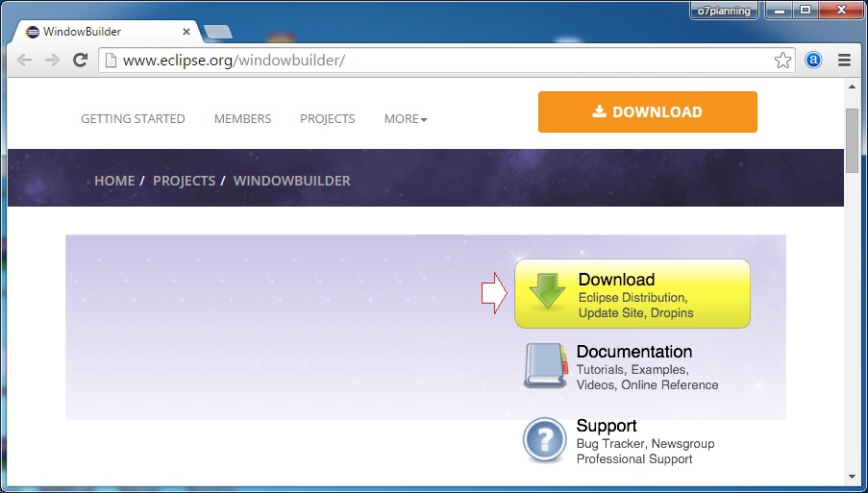Click the green download arrow icon
The width and height of the screenshot is (868, 493).
[547, 290]
